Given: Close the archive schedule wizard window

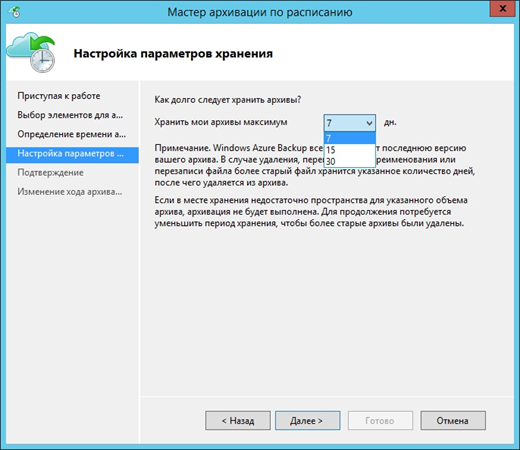Looking at the screenshot, I should pos(502,9).
